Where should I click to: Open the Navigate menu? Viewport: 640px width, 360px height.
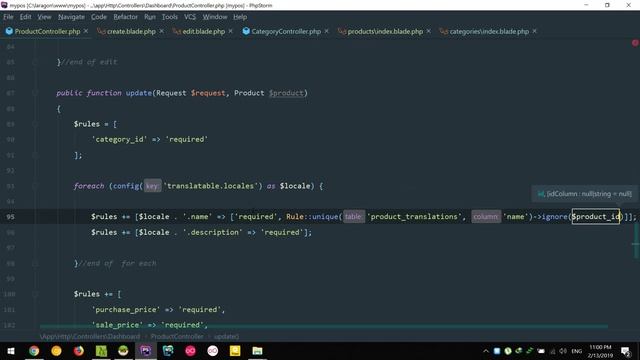(71, 17)
